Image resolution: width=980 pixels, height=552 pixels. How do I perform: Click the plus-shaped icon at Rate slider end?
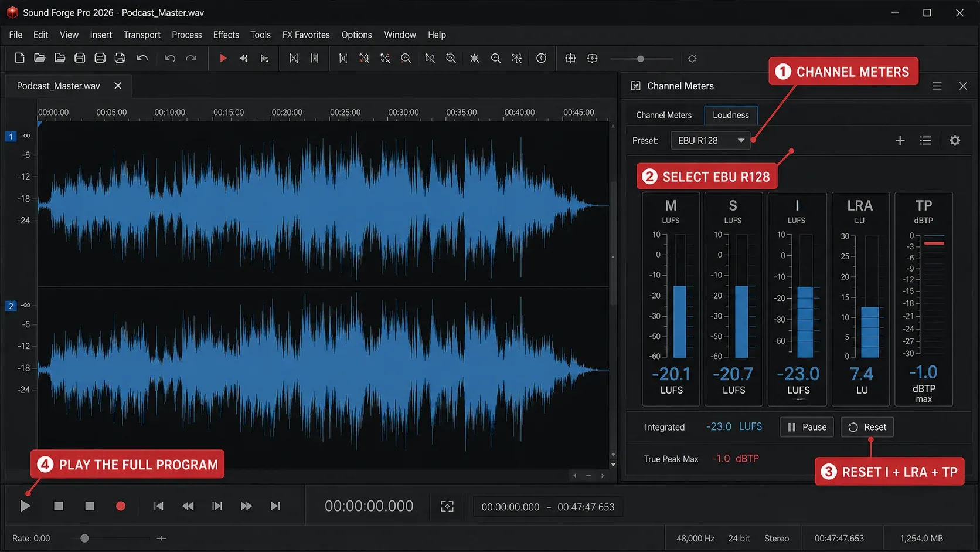coord(162,539)
